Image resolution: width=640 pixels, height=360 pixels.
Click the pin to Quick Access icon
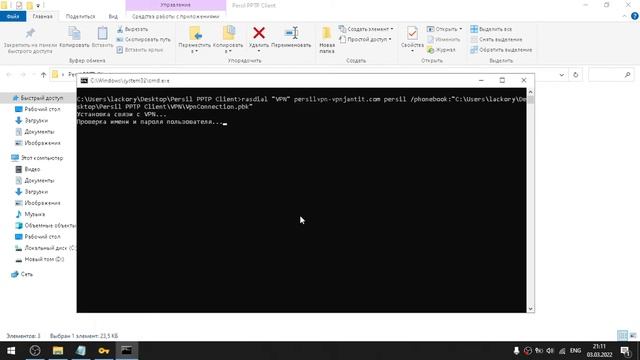click(x=30, y=33)
